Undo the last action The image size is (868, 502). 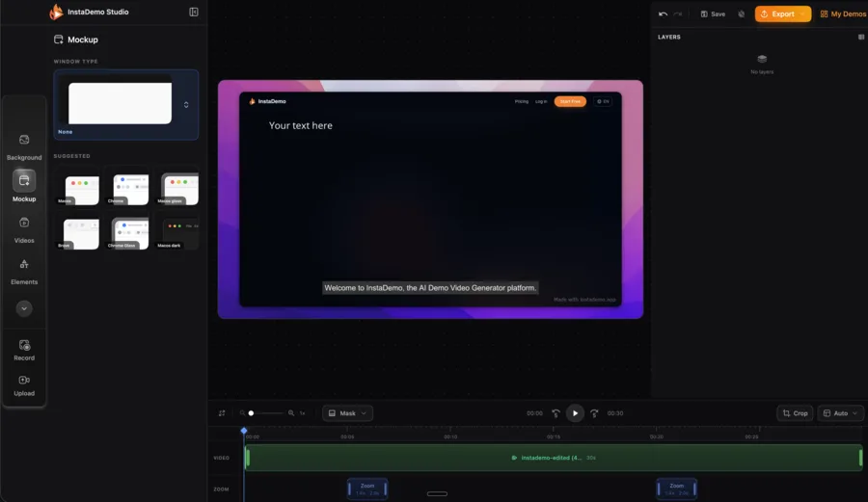(664, 13)
